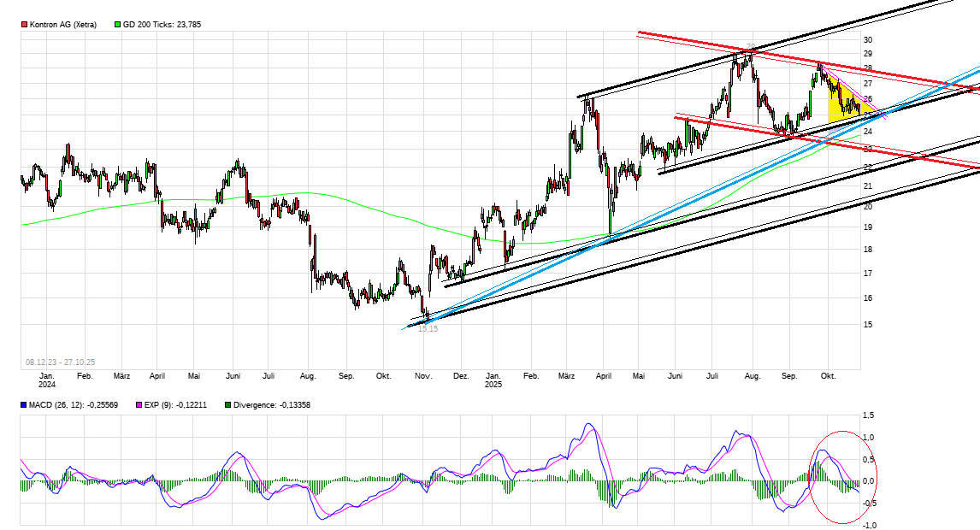Click the blue MACD legend square
Viewport: 980px width, 530px height.
(25, 405)
